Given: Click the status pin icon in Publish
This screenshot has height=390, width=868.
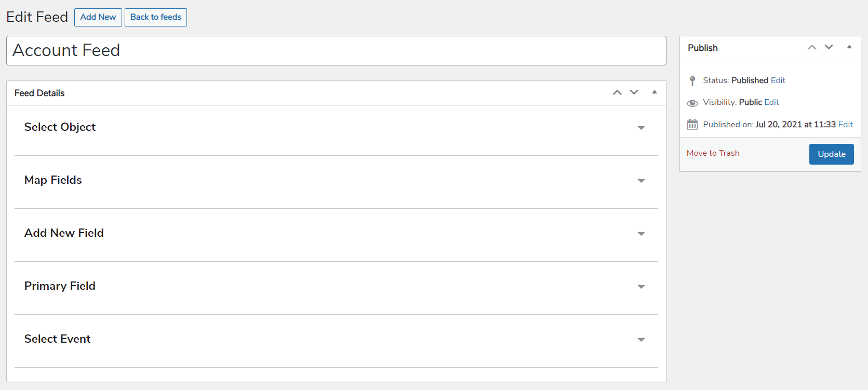Looking at the screenshot, I should point(692,81).
